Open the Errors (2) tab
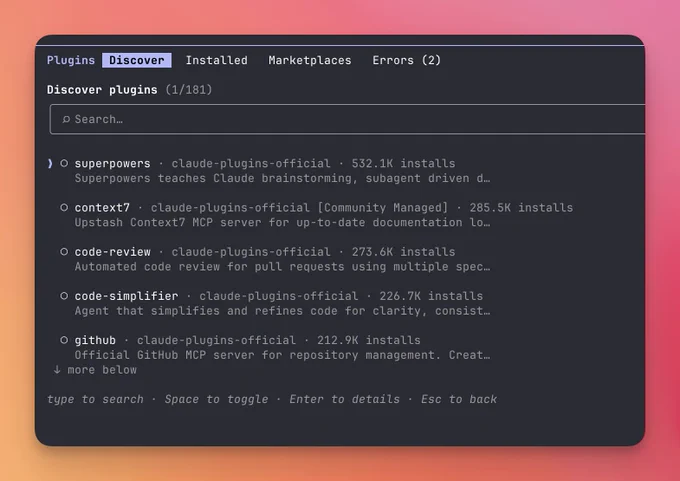Image resolution: width=680 pixels, height=481 pixels. point(406,60)
